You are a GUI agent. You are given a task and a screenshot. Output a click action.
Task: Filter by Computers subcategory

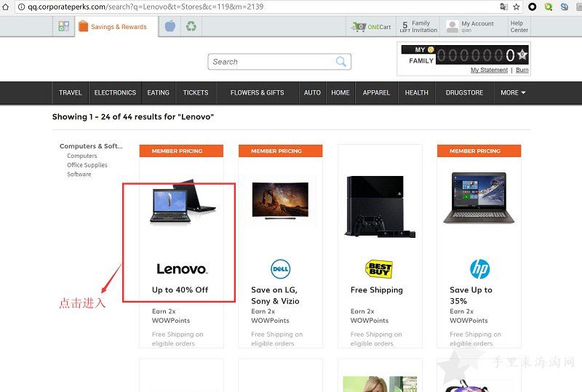82,156
